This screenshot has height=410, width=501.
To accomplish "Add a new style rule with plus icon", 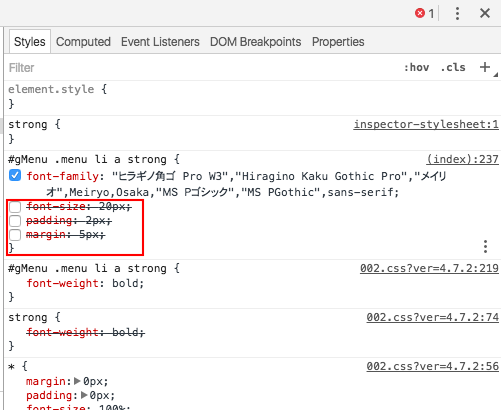I will point(485,67).
